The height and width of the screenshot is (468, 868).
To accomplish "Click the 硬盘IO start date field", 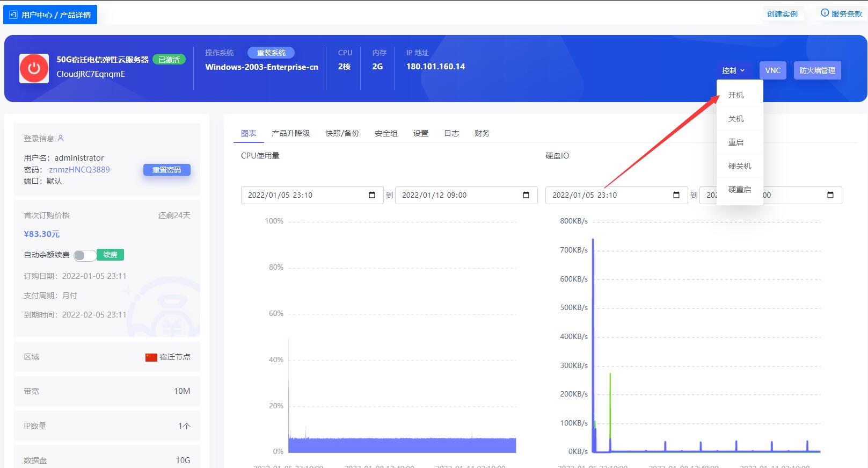I will pos(616,195).
